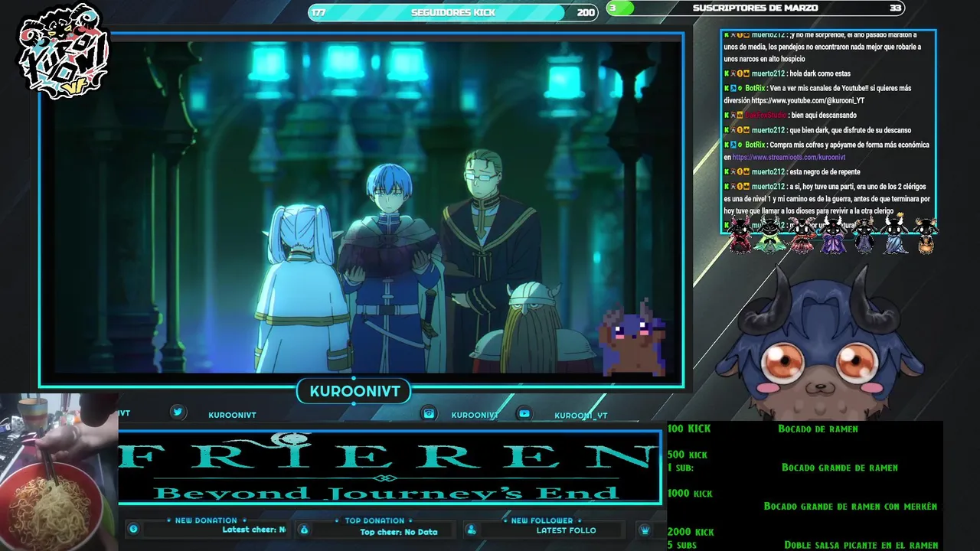This screenshot has width=980, height=551.
Task: Click the 'Bocado grande de ramen con merkén' reward
Action: pos(851,507)
